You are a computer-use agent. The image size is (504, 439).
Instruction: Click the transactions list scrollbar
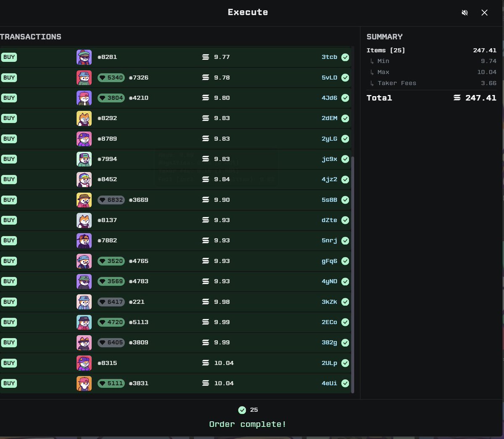(x=353, y=275)
